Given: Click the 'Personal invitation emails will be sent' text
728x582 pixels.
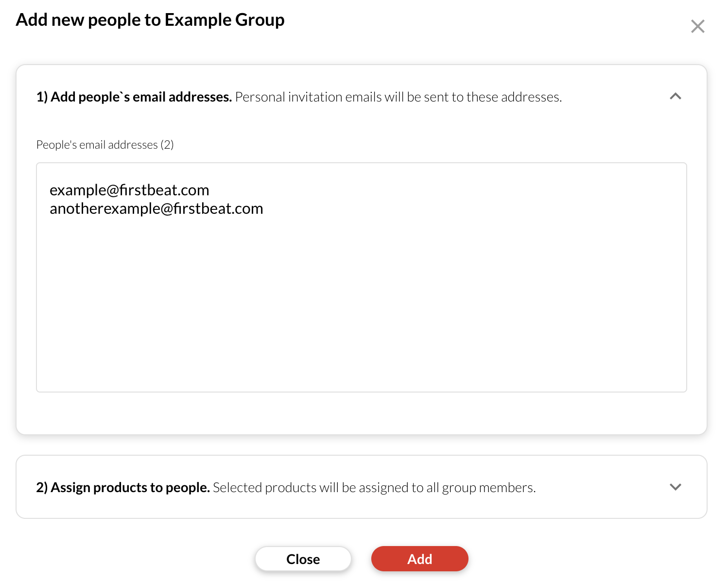Looking at the screenshot, I should [x=398, y=97].
